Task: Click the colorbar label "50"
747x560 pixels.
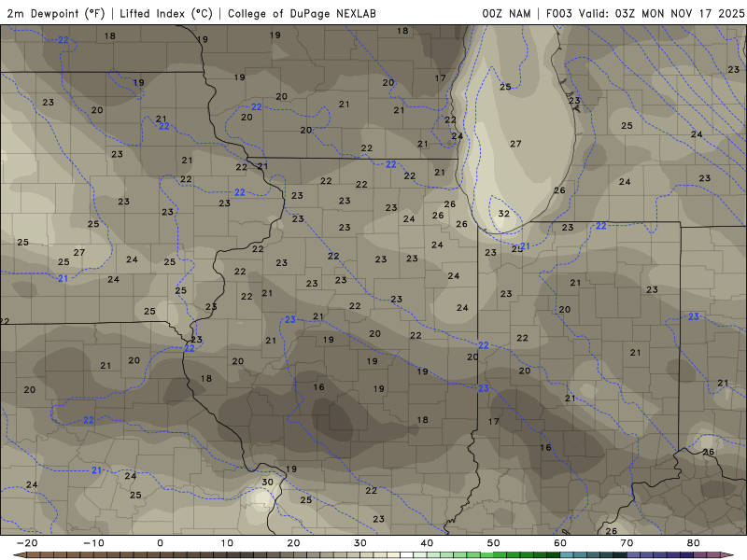Action: pyautogui.click(x=494, y=543)
